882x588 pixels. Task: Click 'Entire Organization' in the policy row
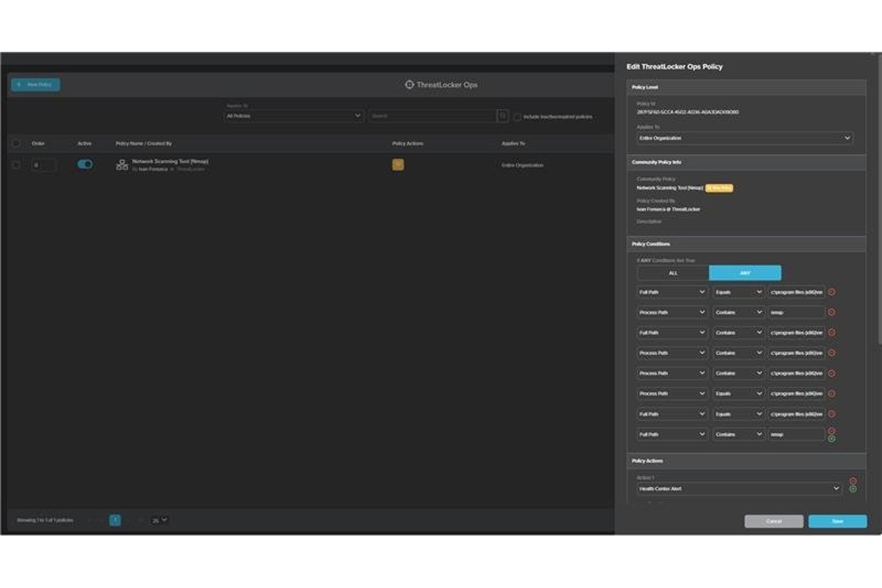click(522, 165)
